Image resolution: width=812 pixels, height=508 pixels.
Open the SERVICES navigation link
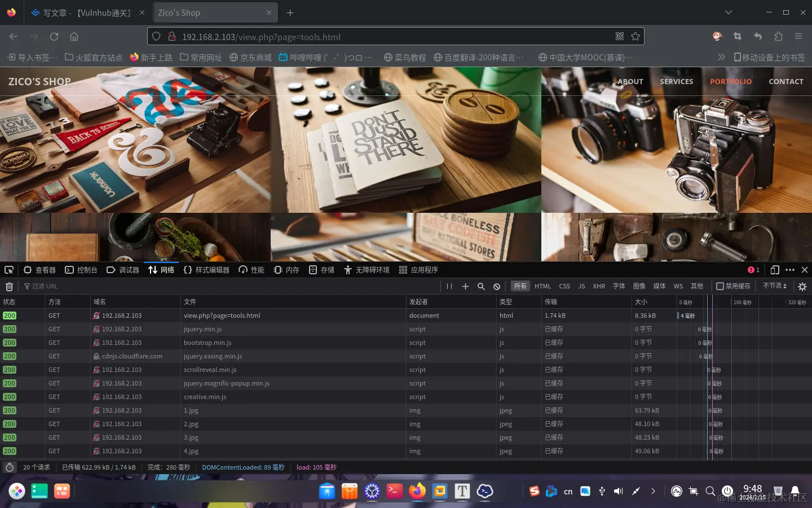tap(677, 82)
